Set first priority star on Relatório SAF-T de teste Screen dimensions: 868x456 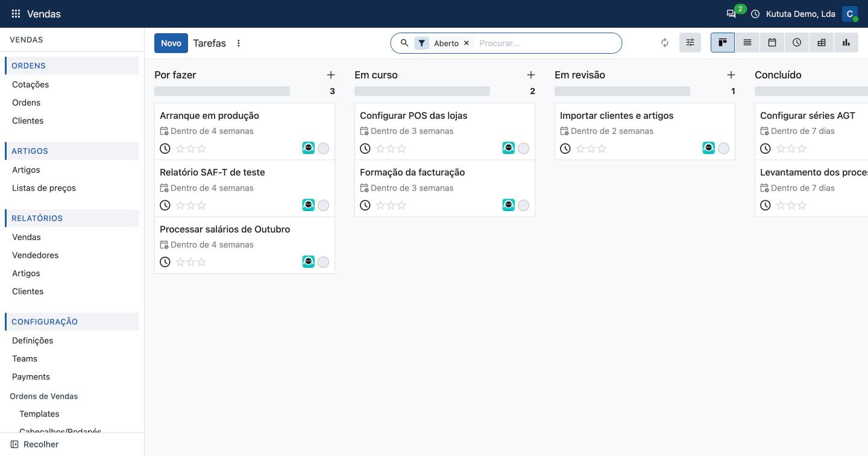coord(180,206)
